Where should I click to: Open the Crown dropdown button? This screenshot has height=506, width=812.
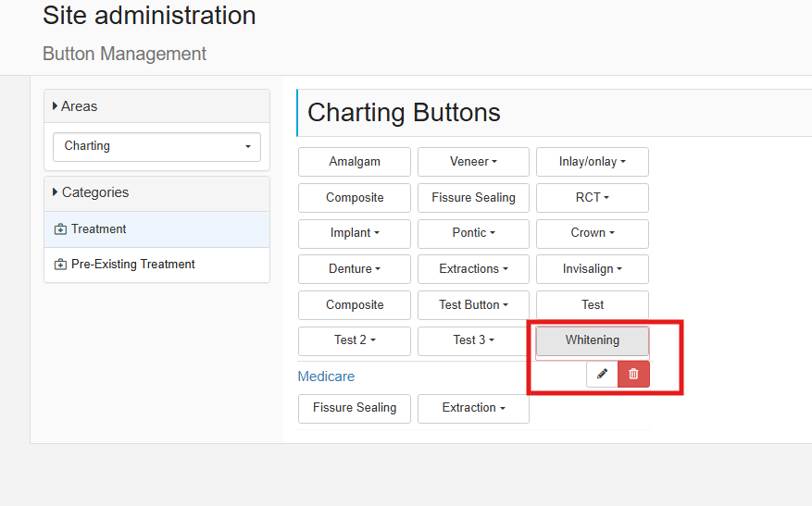(593, 233)
